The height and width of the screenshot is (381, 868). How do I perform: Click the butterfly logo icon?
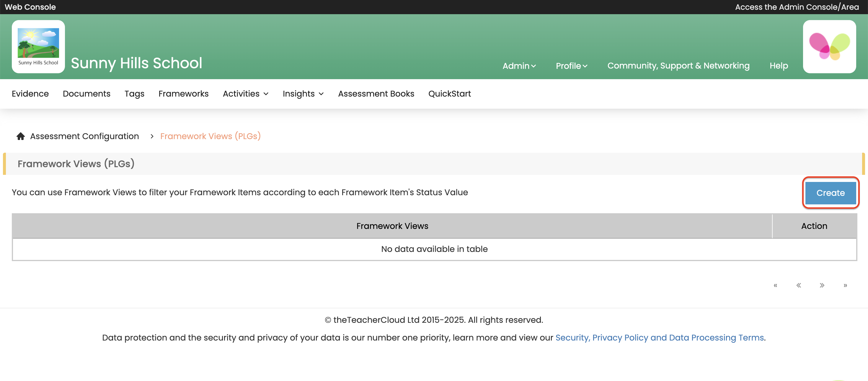click(829, 46)
